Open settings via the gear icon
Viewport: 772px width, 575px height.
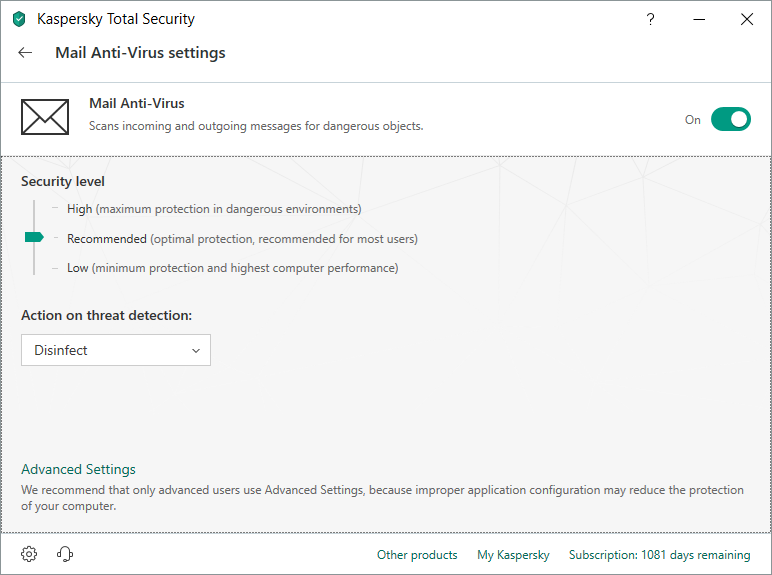(x=29, y=554)
